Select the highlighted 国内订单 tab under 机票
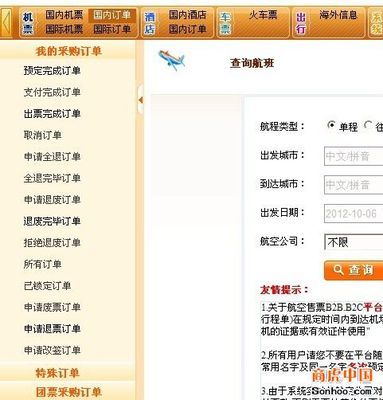 [x=112, y=15]
